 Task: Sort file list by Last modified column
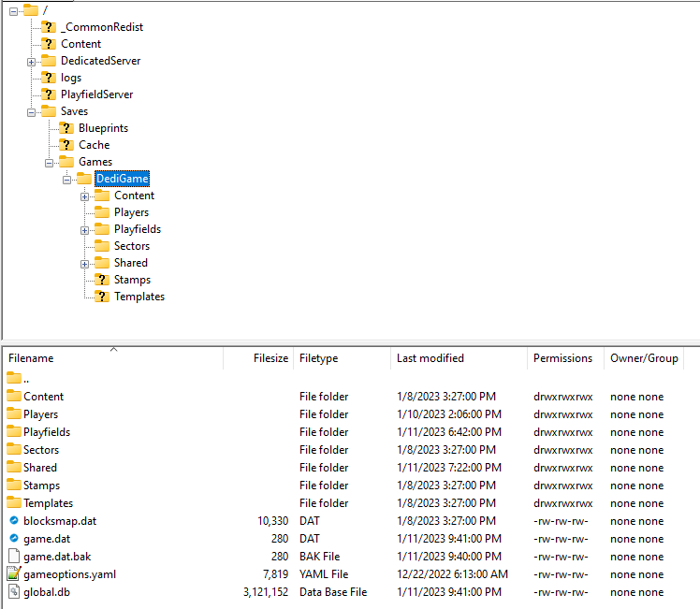pyautogui.click(x=459, y=358)
